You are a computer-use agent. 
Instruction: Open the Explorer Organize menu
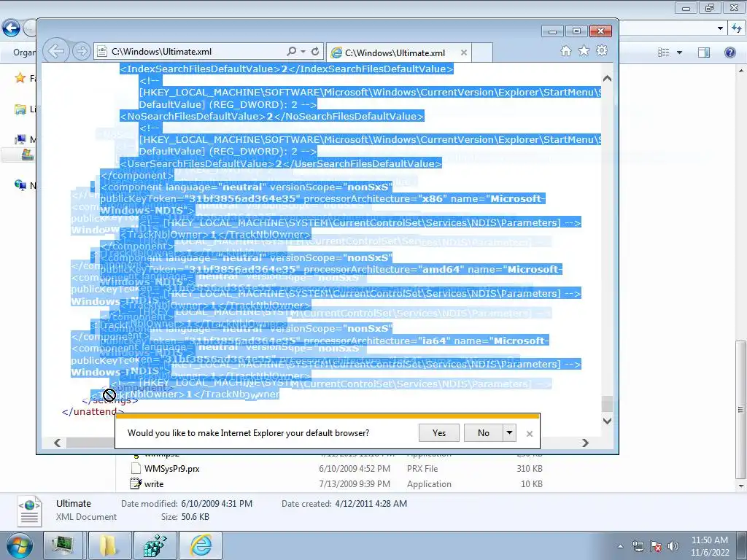tap(24, 52)
